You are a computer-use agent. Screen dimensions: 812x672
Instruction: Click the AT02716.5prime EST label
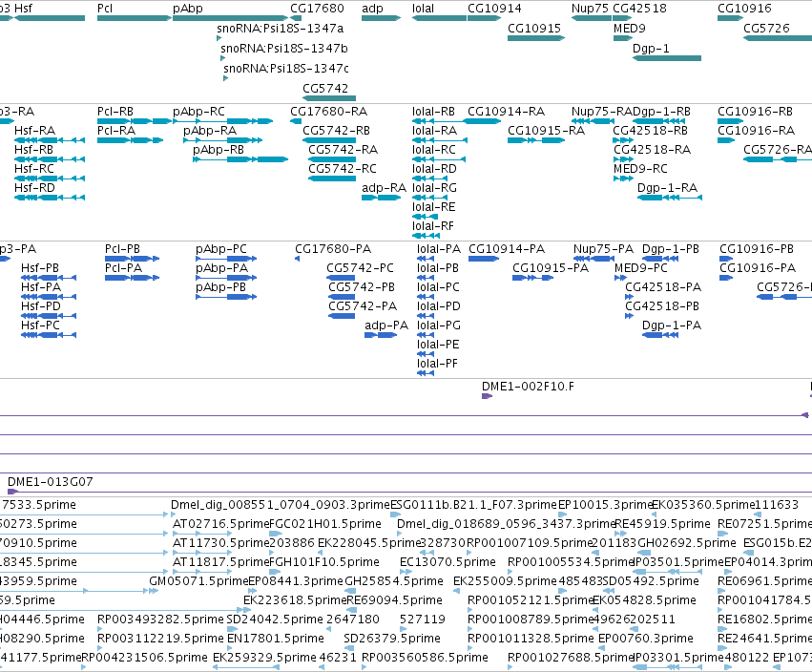tap(221, 524)
